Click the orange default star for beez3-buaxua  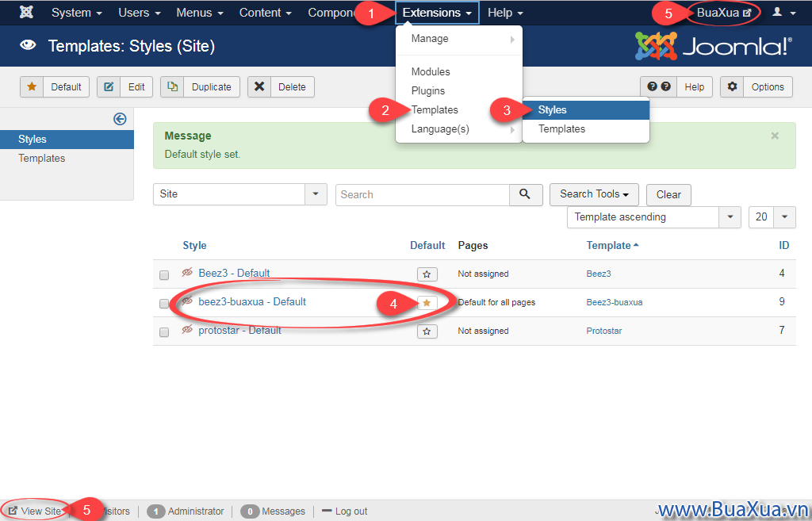click(x=427, y=302)
